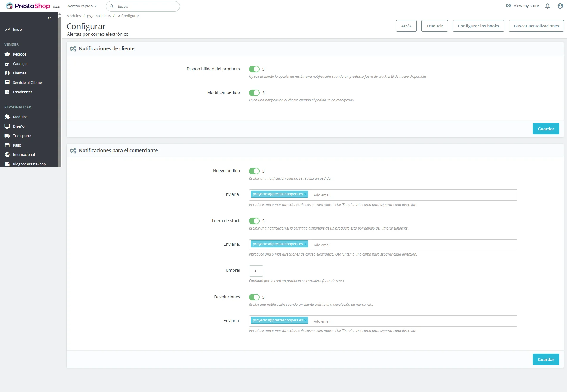Go to Módulos via the breadcrumb

pos(74,16)
